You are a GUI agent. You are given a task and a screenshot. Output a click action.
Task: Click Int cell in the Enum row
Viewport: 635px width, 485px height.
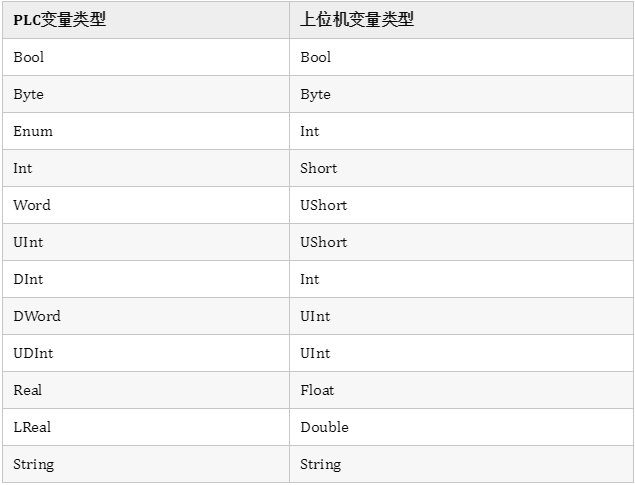[461, 131]
